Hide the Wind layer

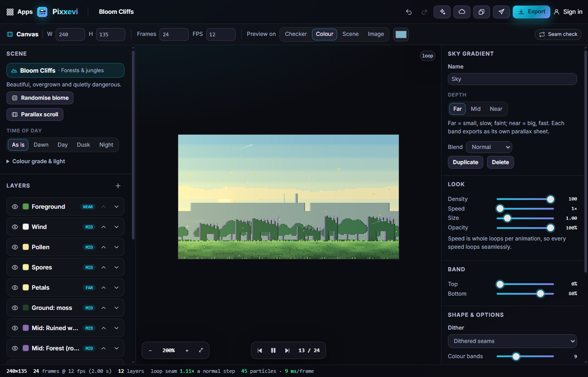15,227
